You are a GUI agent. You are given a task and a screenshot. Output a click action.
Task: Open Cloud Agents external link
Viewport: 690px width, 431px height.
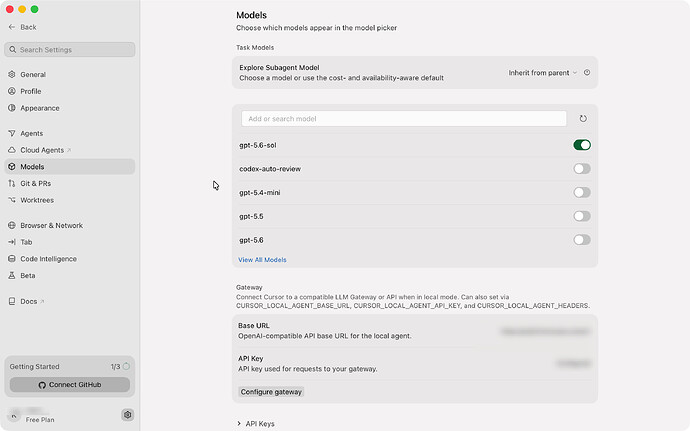coord(70,150)
